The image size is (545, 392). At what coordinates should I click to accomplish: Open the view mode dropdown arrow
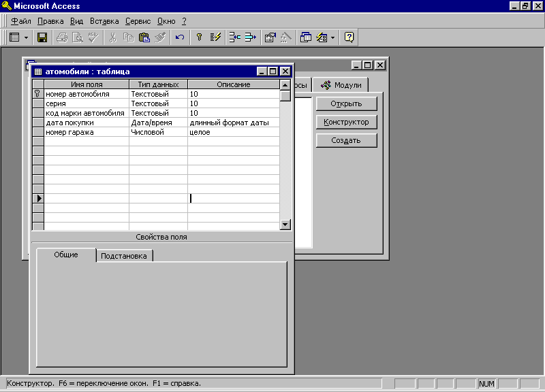(x=26, y=37)
